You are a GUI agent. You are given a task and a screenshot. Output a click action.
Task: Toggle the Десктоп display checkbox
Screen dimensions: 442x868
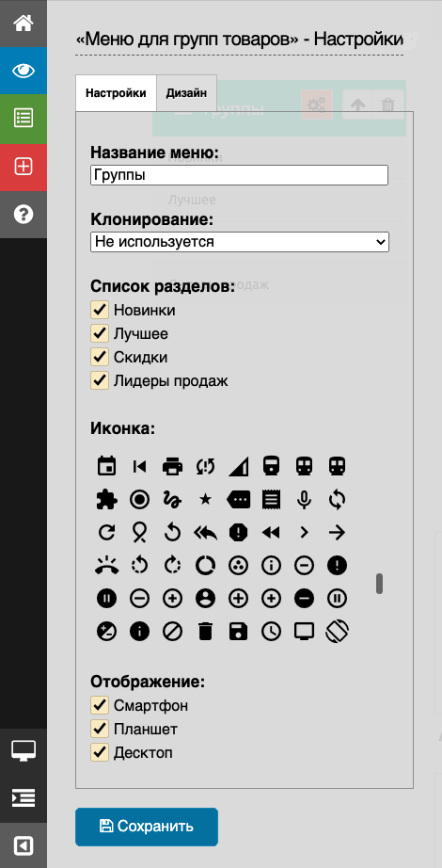coord(100,753)
